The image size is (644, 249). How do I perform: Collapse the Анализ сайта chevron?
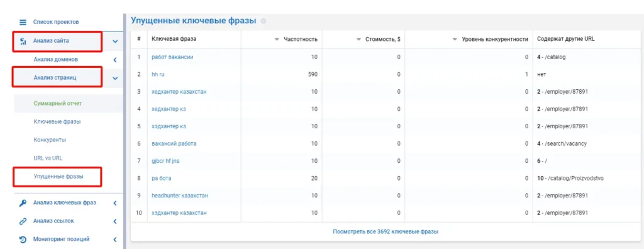(115, 41)
